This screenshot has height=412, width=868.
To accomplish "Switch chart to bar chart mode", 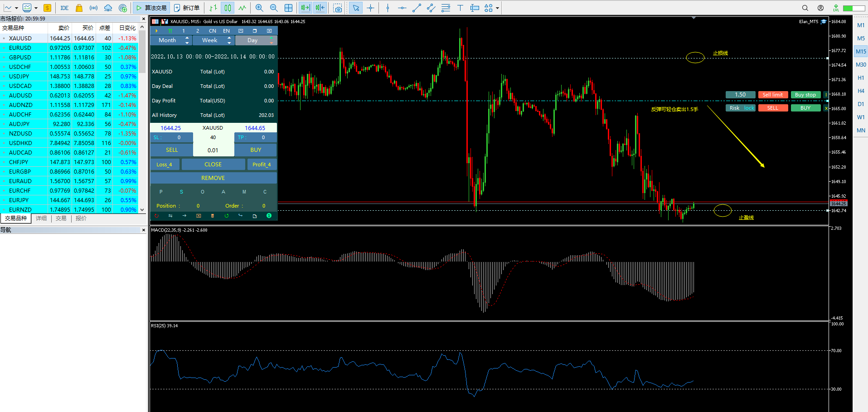I will 213,8.
